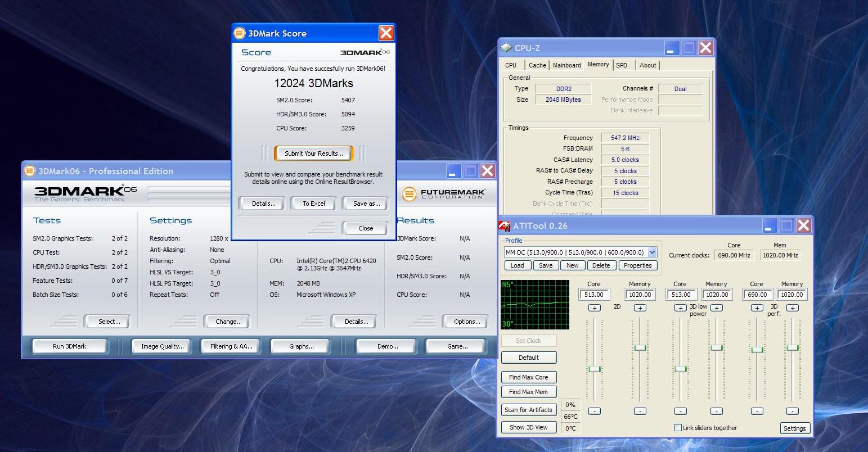Open profile Properties in ATITool
The width and height of the screenshot is (868, 452).
(638, 265)
